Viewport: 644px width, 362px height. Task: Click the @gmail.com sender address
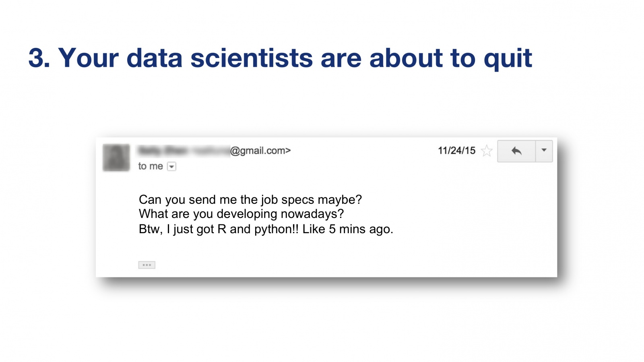(x=260, y=151)
